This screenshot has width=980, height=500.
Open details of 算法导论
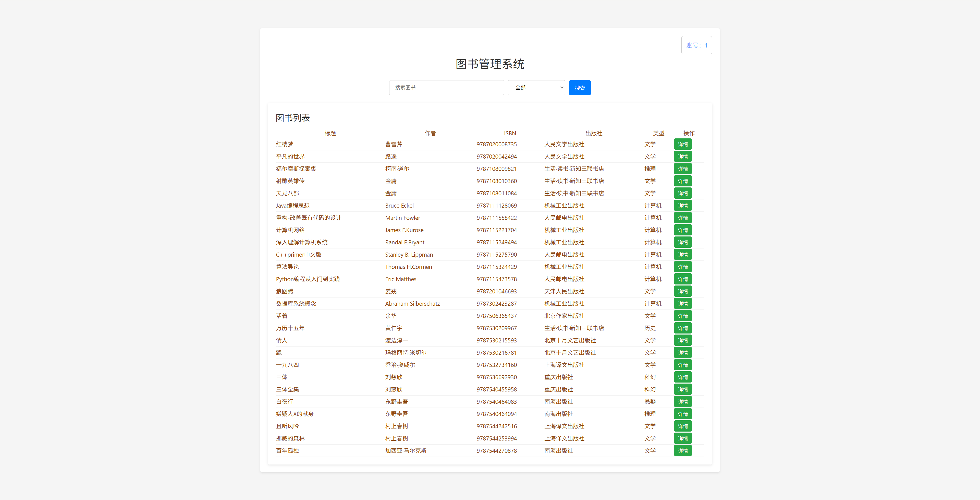point(682,267)
